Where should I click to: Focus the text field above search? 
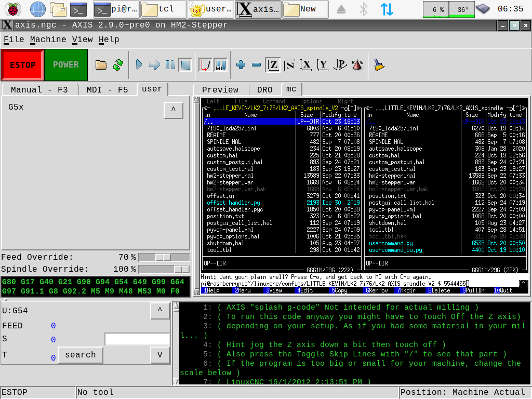[x=137, y=339]
